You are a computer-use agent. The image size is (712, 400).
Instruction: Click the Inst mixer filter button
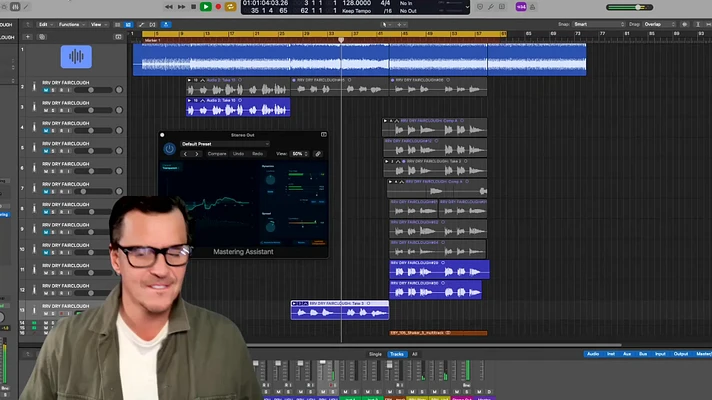pos(611,354)
